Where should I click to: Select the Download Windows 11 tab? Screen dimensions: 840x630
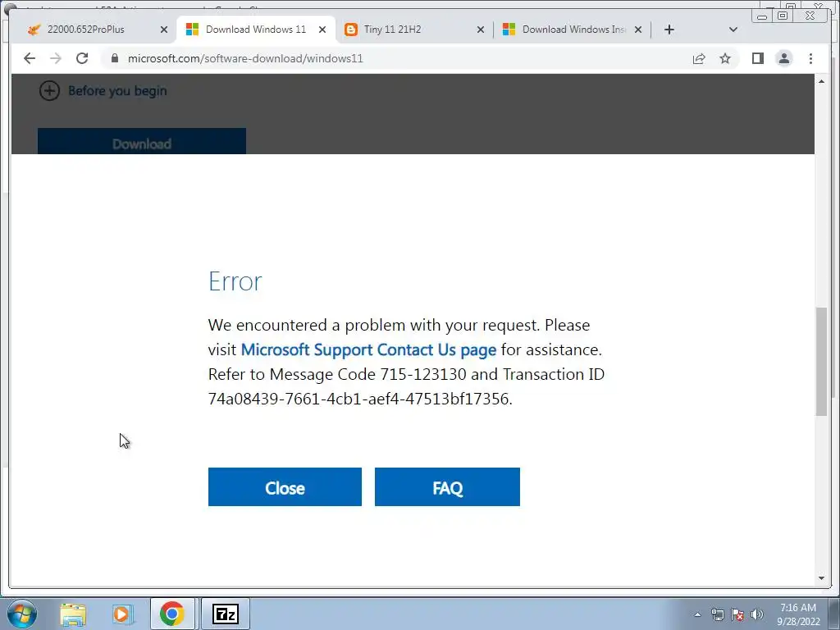pyautogui.click(x=256, y=30)
